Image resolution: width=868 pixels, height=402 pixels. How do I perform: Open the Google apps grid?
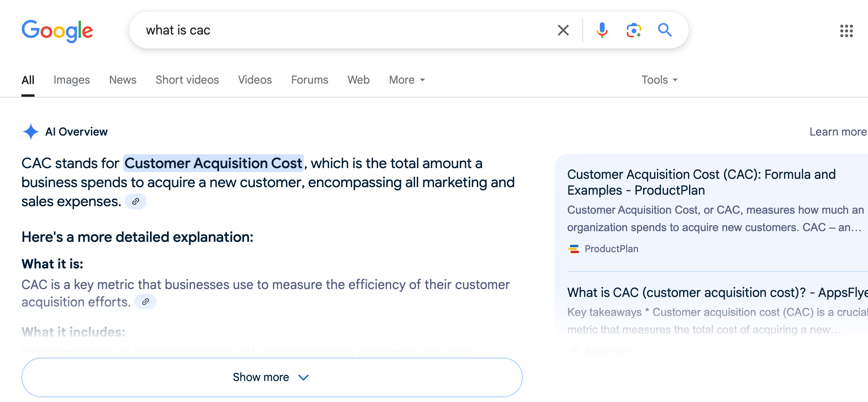pyautogui.click(x=846, y=31)
